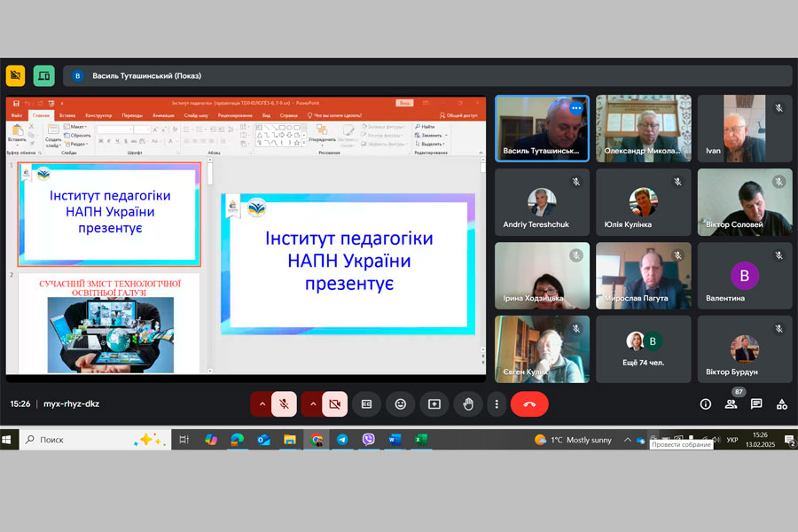This screenshot has height=532, width=798.
Task: Open meeting details info icon
Action: click(706, 404)
